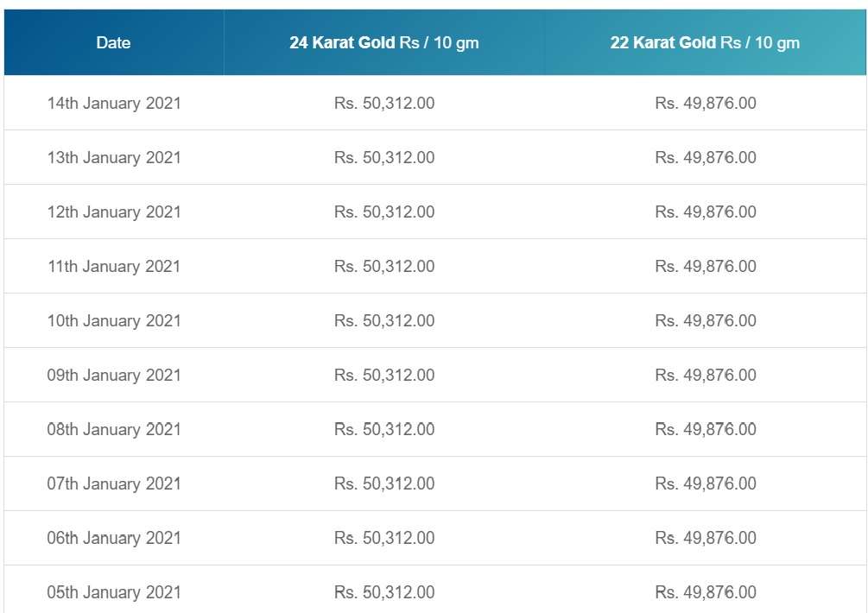Image resolution: width=868 pixels, height=613 pixels.
Task: Click 22 Karat price for 06th January
Action: (x=706, y=538)
